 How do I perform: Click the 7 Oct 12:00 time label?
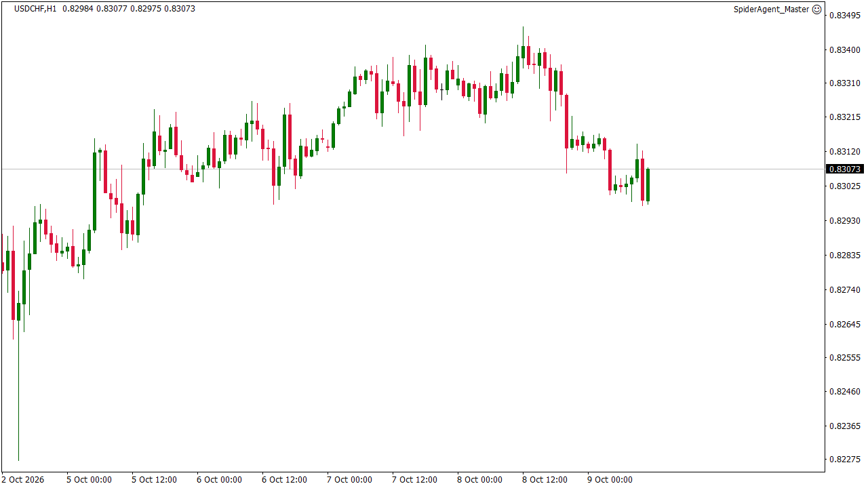tap(414, 480)
